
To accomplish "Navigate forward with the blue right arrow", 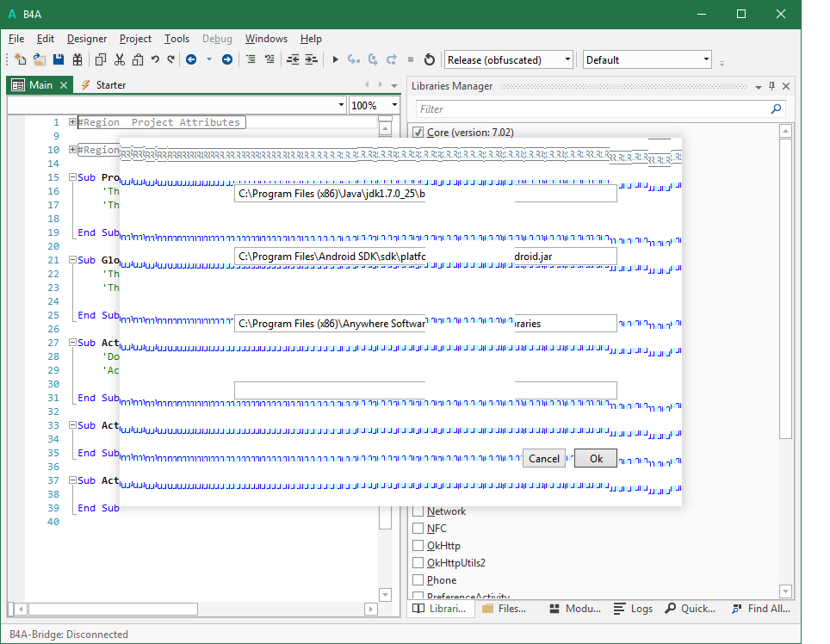I will tap(227, 59).
